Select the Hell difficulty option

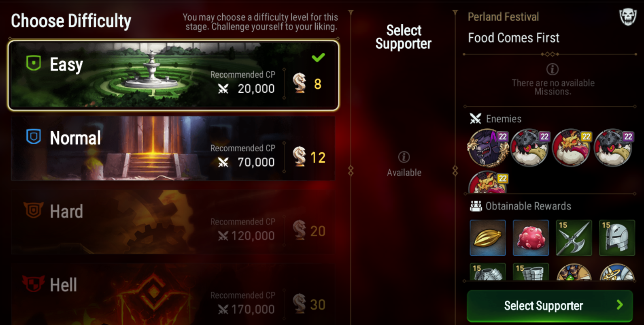173,295
